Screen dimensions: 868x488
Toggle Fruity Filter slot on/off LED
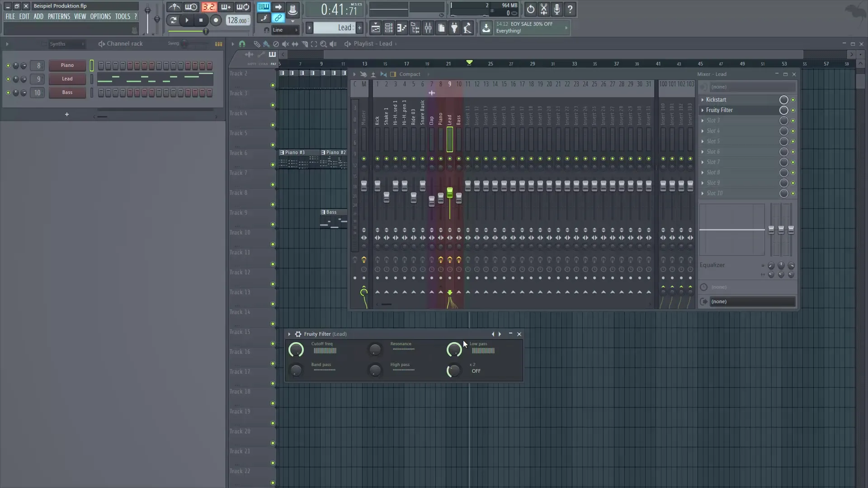click(793, 110)
